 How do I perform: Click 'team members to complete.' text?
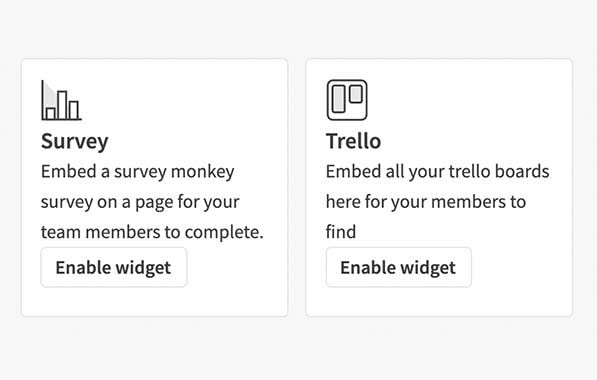pyautogui.click(x=152, y=232)
